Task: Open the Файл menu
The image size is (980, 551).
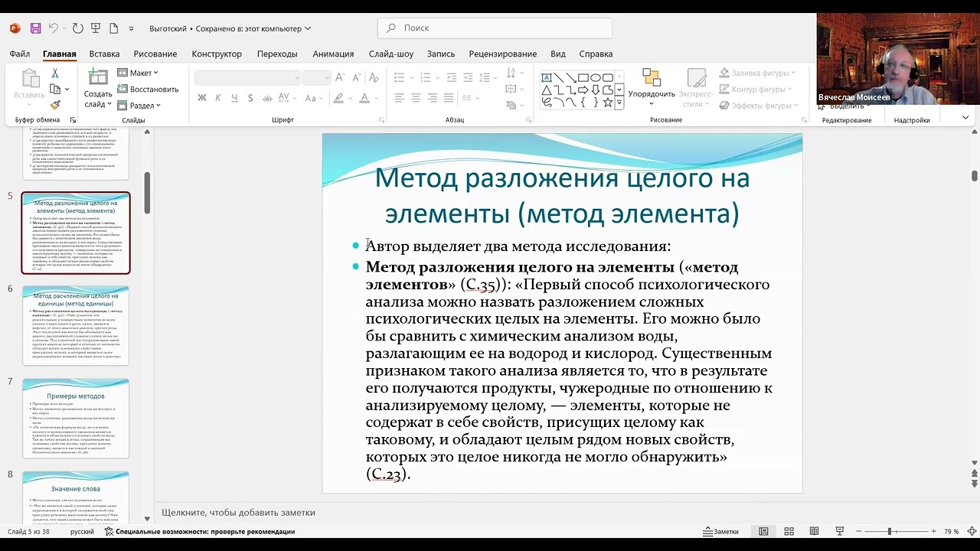Action: pos(20,54)
